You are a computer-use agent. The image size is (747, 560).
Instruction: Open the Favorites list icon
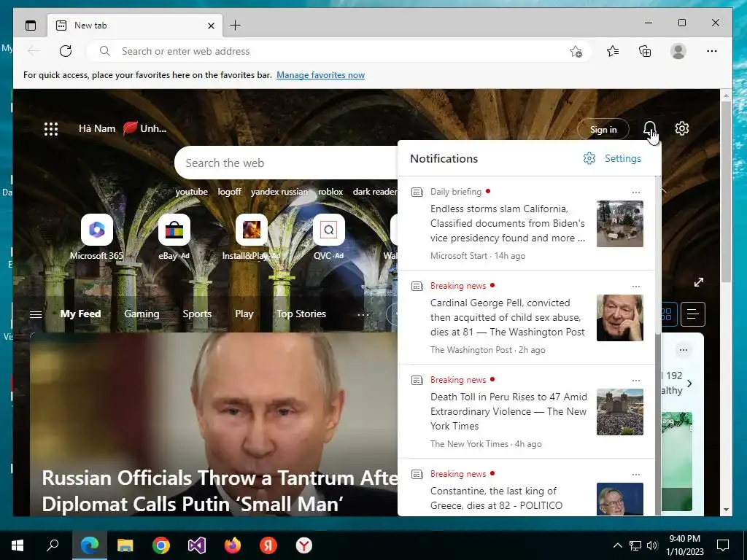click(x=613, y=51)
